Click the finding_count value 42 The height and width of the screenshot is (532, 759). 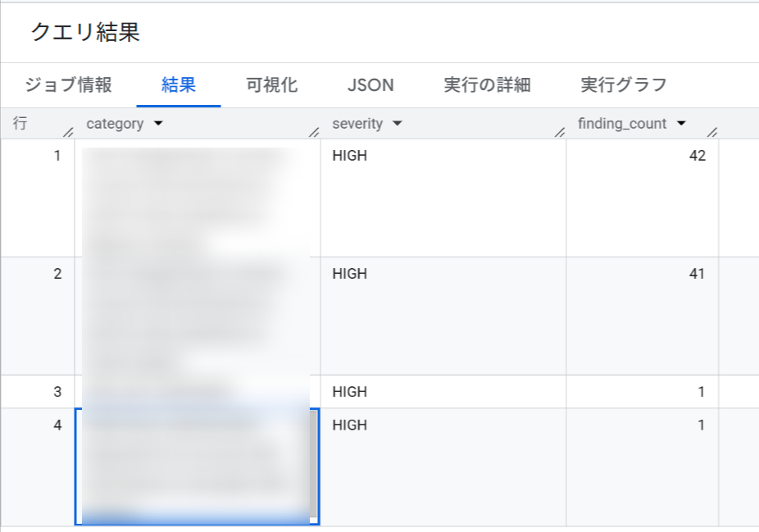click(698, 155)
